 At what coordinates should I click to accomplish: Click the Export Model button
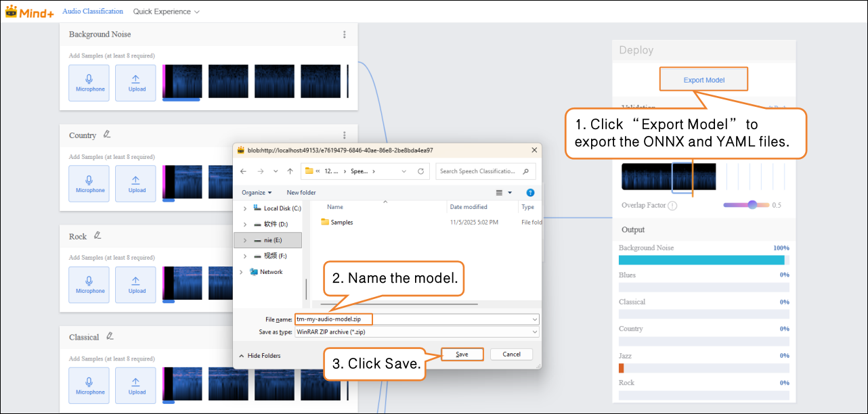coord(703,80)
